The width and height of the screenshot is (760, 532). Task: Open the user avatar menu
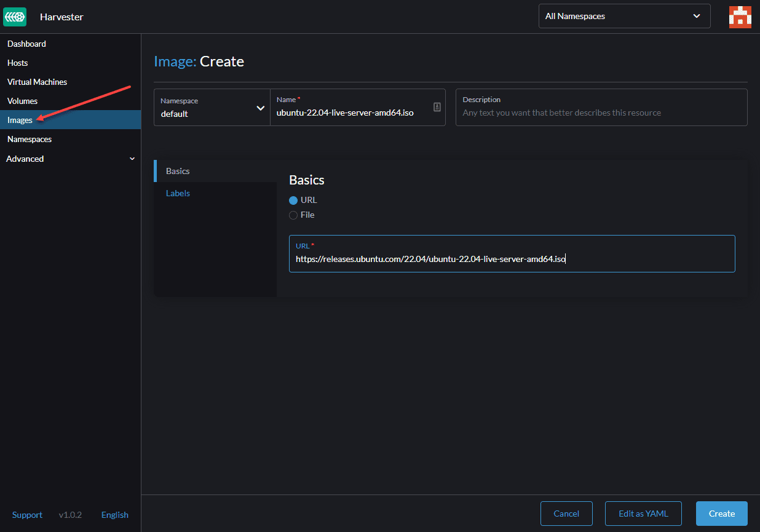[x=740, y=17]
